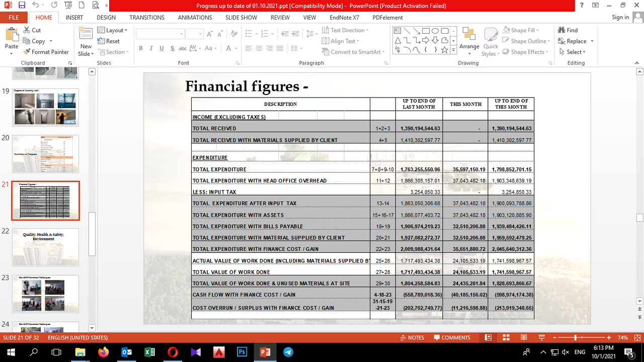The image size is (644, 362).
Task: Open Photoshop from the taskbar
Action: pyautogui.click(x=242, y=352)
